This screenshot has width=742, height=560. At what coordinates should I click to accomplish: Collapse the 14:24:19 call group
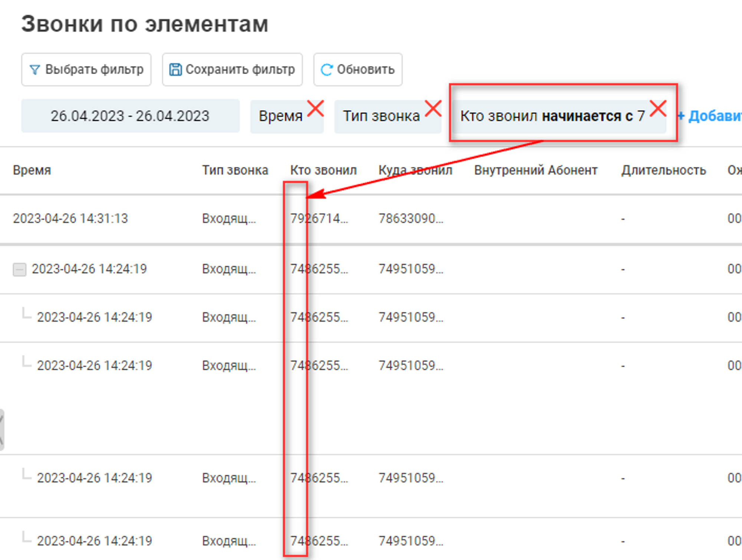pyautogui.click(x=19, y=270)
